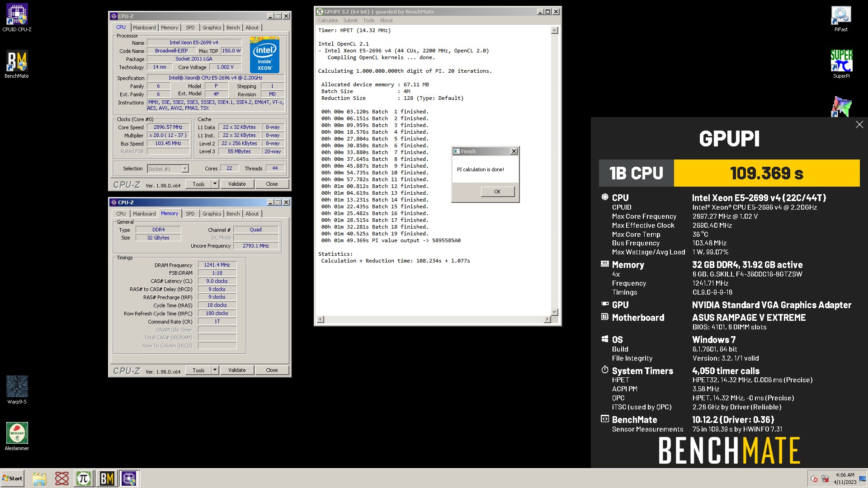Open the Calculate menu in GPUPI
The image size is (868, 488).
click(328, 20)
